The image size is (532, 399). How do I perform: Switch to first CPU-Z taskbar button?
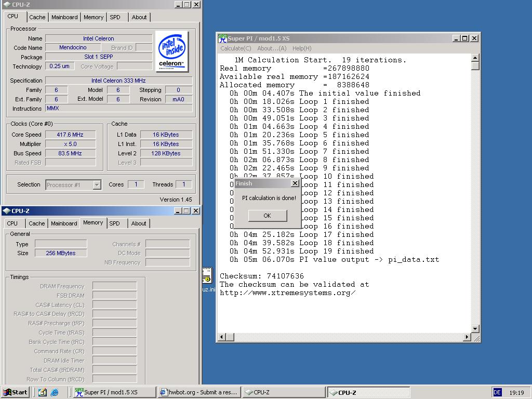(284, 392)
